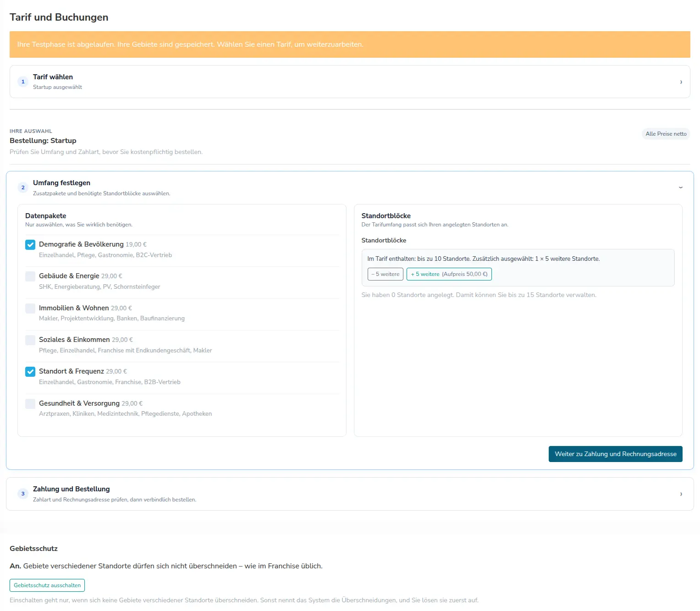The width and height of the screenshot is (700, 611).
Task: Select Soziales & Einkommen checkbox
Action: click(30, 340)
